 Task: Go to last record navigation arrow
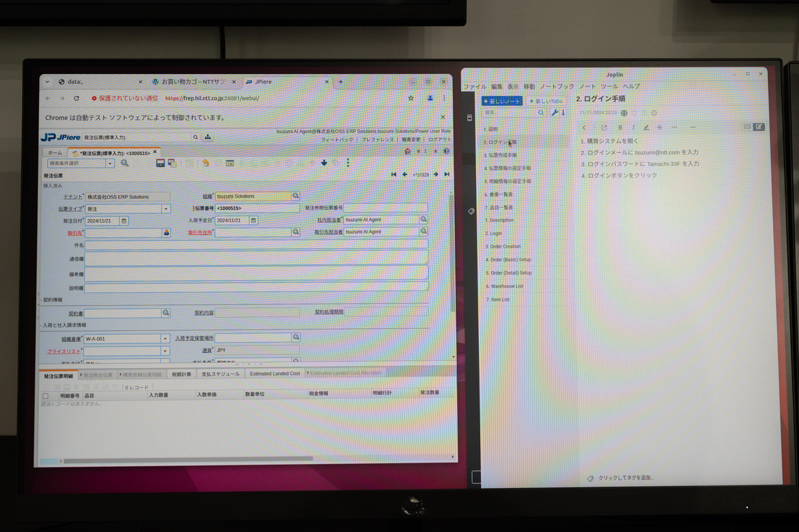[x=446, y=174]
